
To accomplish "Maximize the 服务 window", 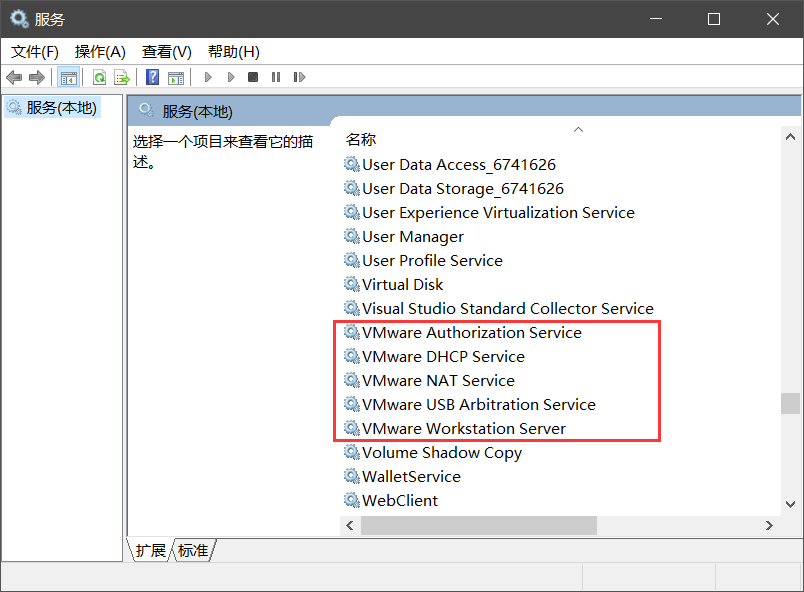I will pos(714,19).
